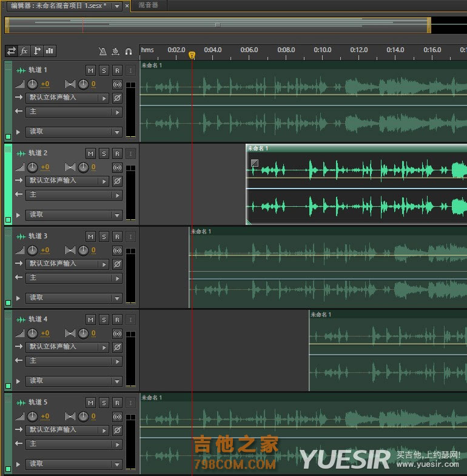Image resolution: width=467 pixels, height=476 pixels.
Task: Click the waveform icon beside 轨道 1
Action: pyautogui.click(x=21, y=70)
